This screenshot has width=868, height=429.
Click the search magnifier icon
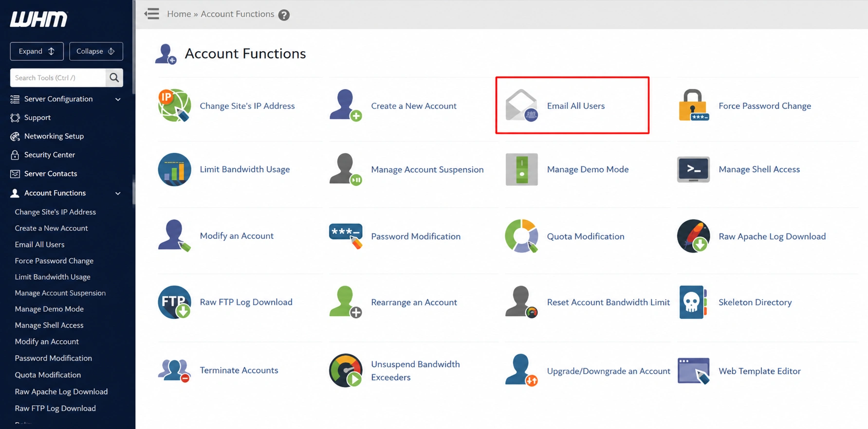[x=114, y=77]
